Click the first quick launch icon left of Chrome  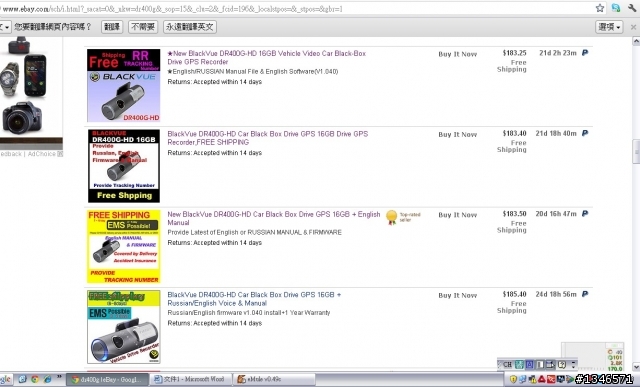22,379
